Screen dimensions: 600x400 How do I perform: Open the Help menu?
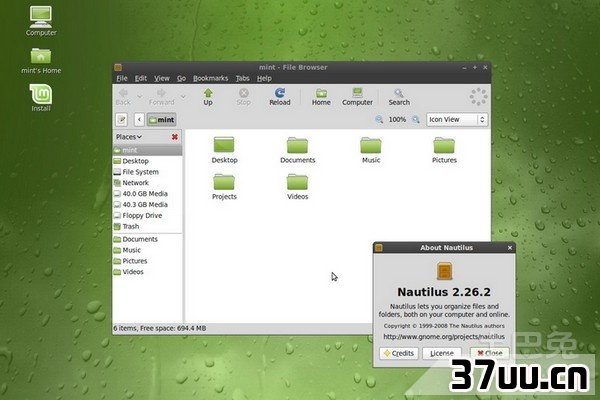pos(264,78)
